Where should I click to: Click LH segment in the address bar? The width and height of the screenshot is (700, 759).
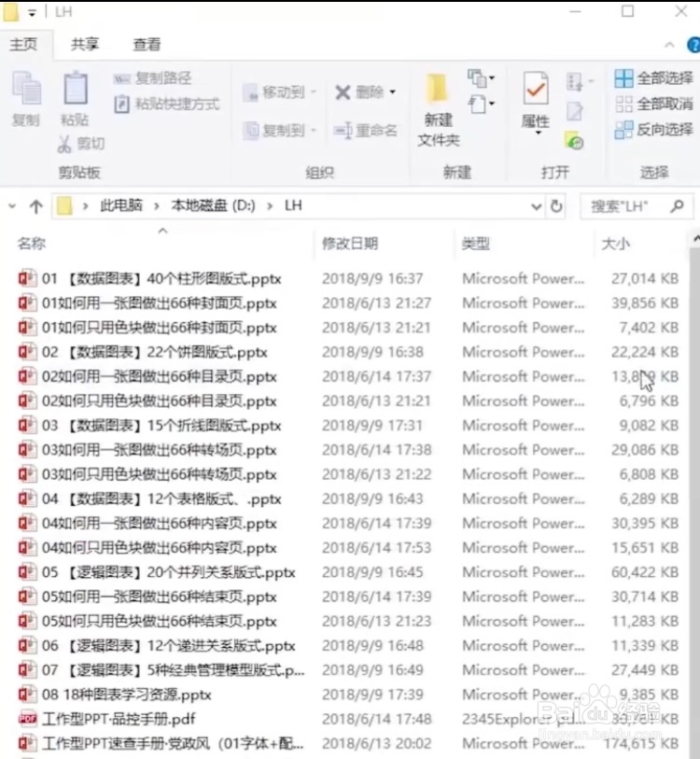click(293, 205)
